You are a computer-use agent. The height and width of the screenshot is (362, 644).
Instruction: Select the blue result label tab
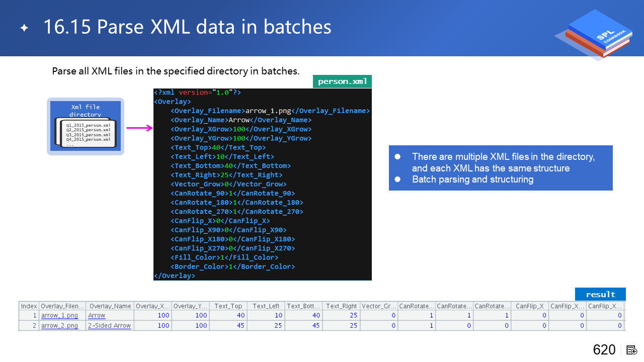(x=600, y=294)
